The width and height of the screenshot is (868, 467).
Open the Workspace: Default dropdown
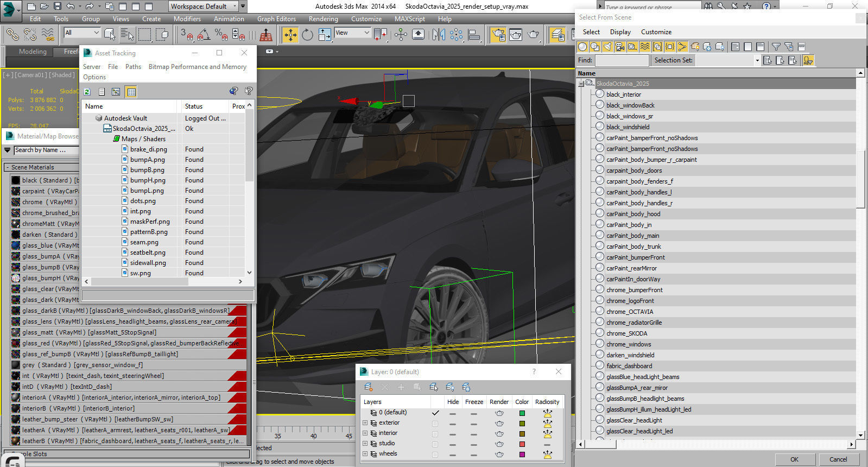pyautogui.click(x=204, y=7)
